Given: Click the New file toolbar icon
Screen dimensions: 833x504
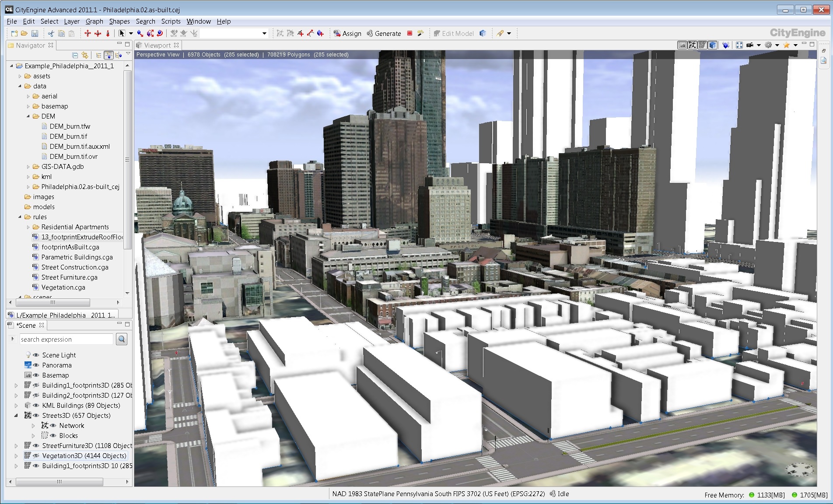Looking at the screenshot, I should pos(14,33).
